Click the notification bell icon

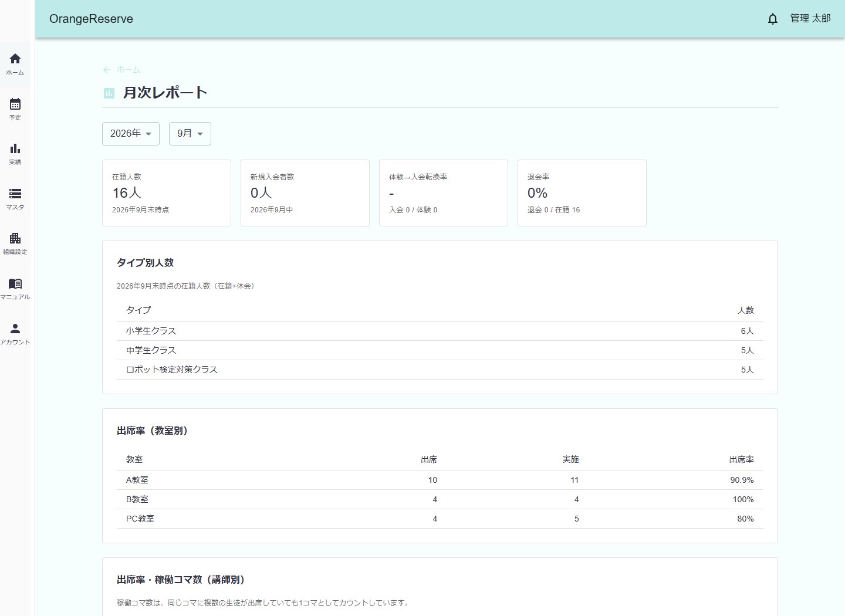click(773, 19)
